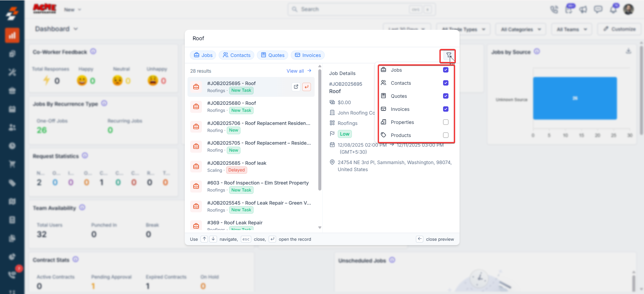Open result #JOB2025545 Roof Leak Repair
Screen dimensions: 644x294
(x=251, y=206)
